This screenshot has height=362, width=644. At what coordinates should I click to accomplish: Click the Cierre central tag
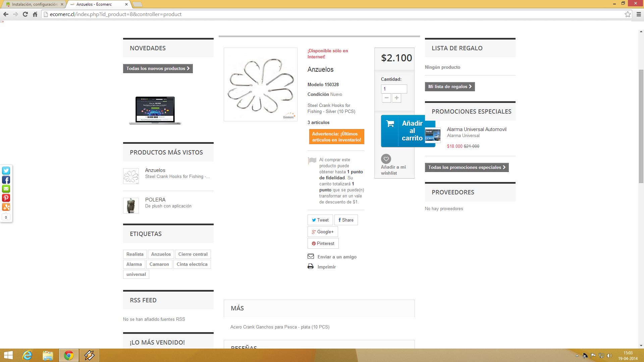pyautogui.click(x=193, y=254)
